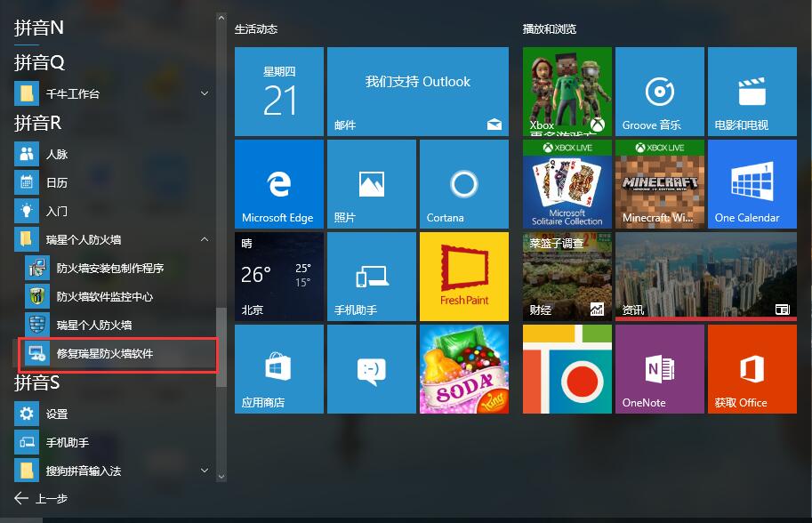
Task: Open the 获取 Office tile
Action: [x=752, y=369]
